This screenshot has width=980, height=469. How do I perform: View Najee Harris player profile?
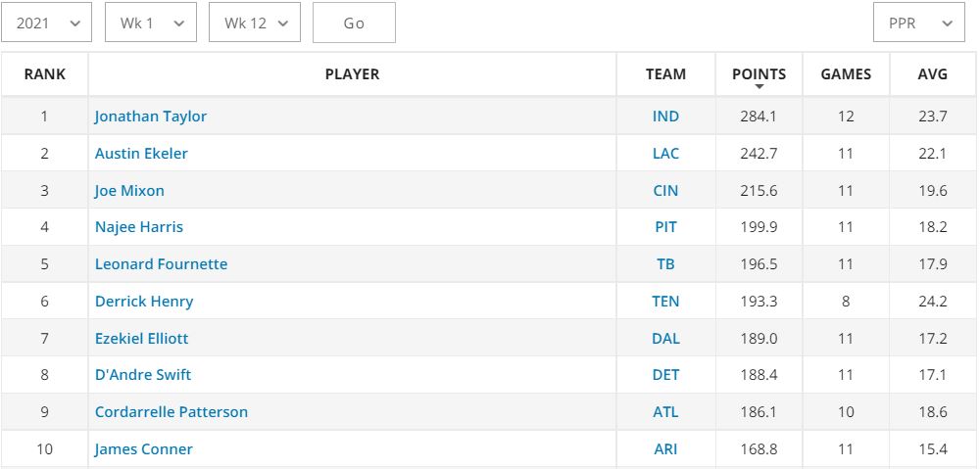pos(139,227)
